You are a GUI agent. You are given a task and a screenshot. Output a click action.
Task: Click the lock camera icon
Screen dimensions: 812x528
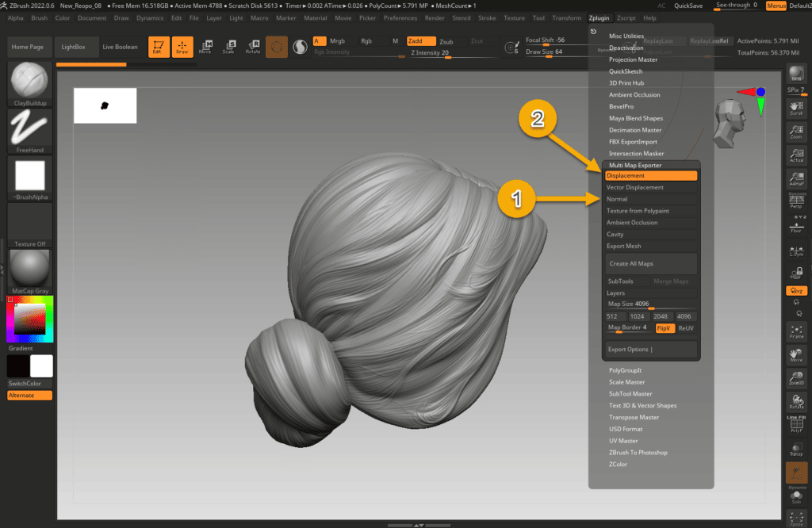click(796, 272)
